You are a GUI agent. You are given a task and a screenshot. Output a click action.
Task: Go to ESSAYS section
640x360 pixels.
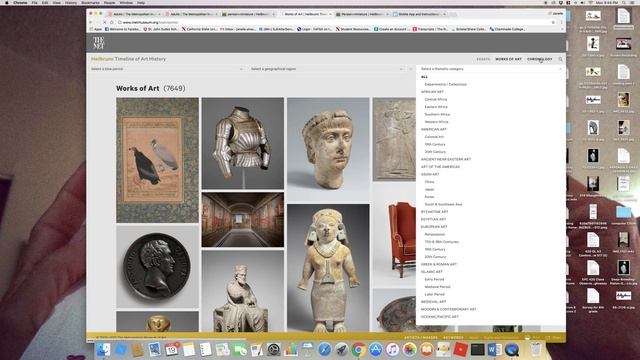point(483,59)
